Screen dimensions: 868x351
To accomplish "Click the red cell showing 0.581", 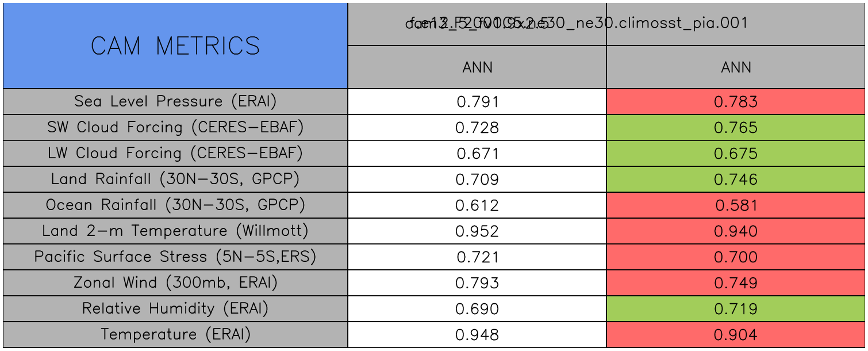I will (736, 205).
